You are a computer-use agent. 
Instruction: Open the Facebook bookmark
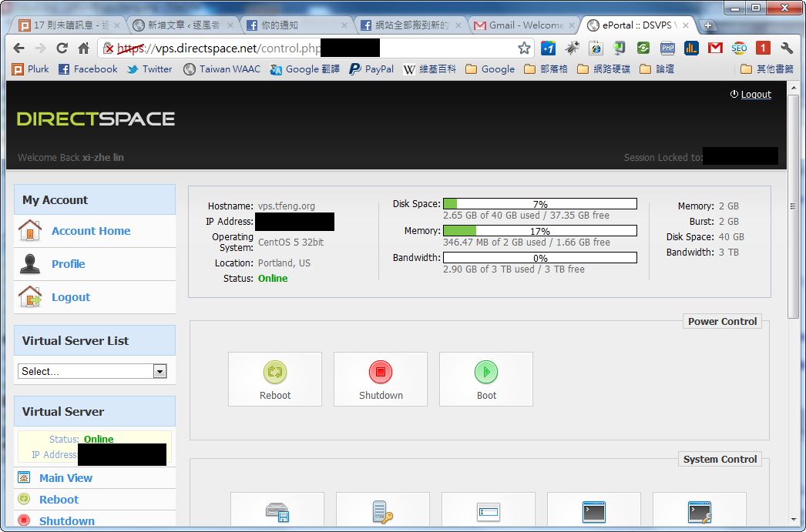click(x=88, y=69)
